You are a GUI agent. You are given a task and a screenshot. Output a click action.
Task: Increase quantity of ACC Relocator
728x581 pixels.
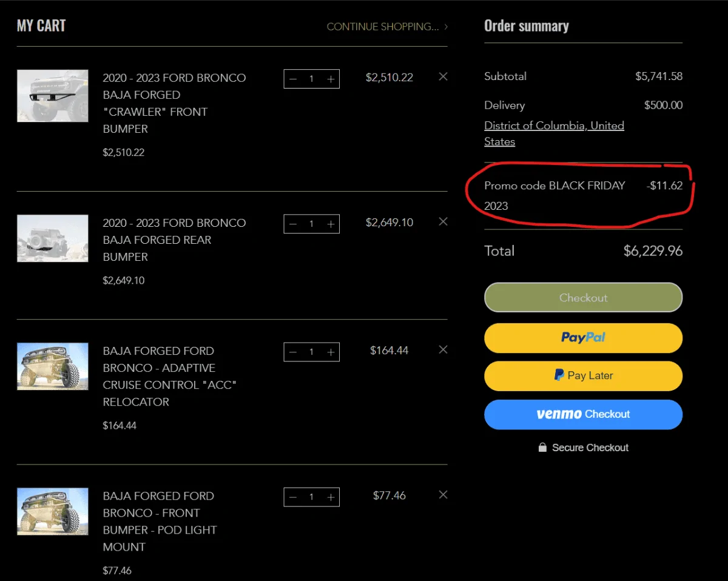point(331,352)
